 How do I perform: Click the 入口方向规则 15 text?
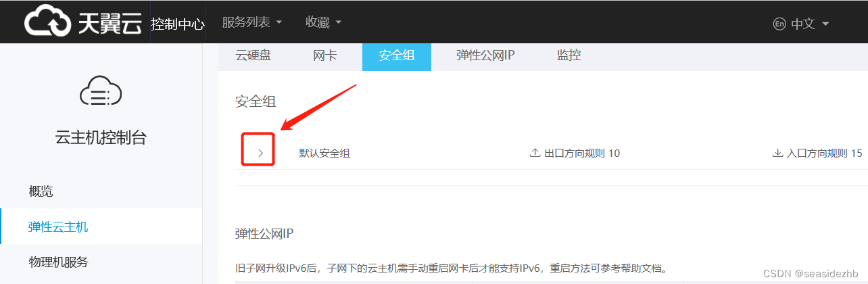(x=825, y=153)
